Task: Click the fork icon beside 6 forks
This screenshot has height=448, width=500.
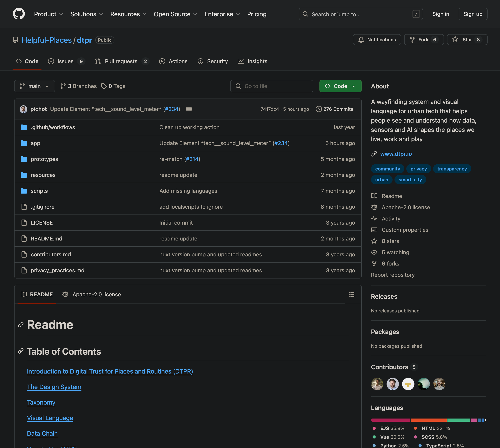Action: 374,264
